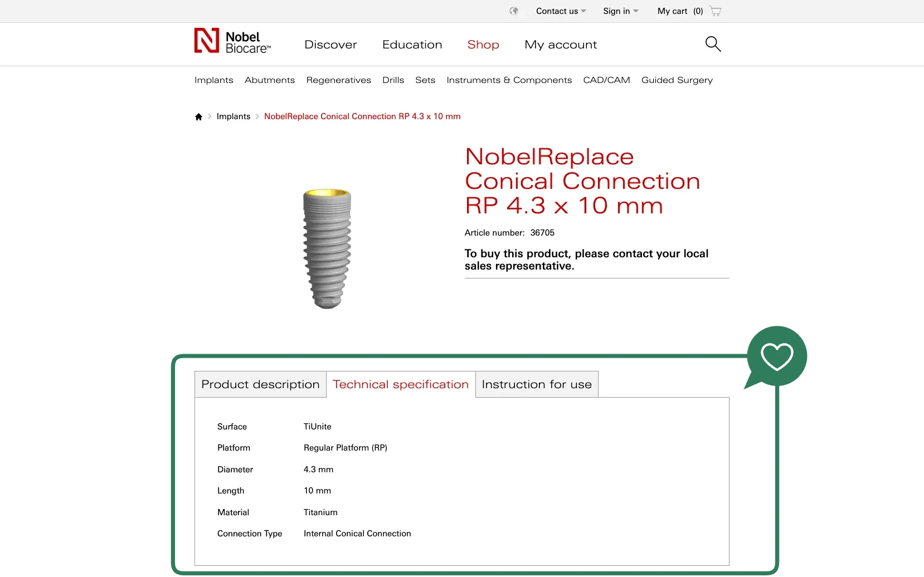
Task: View the implant product image
Action: 327,248
